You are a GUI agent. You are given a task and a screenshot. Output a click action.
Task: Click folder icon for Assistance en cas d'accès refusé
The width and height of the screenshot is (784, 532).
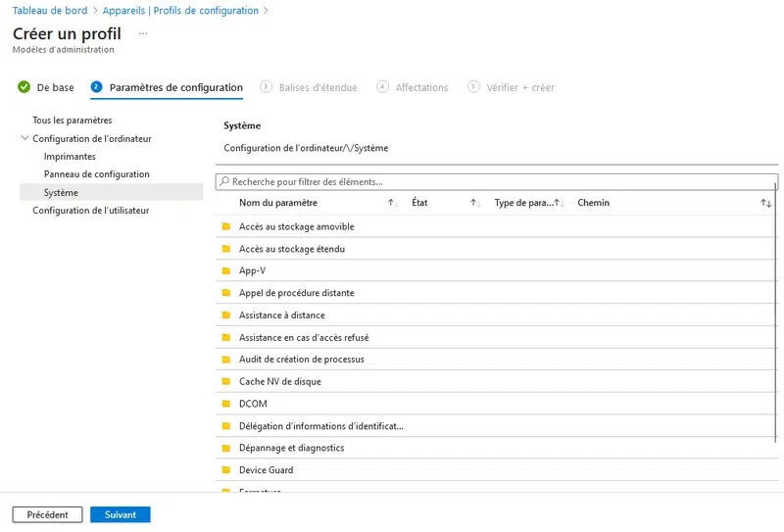[226, 337]
